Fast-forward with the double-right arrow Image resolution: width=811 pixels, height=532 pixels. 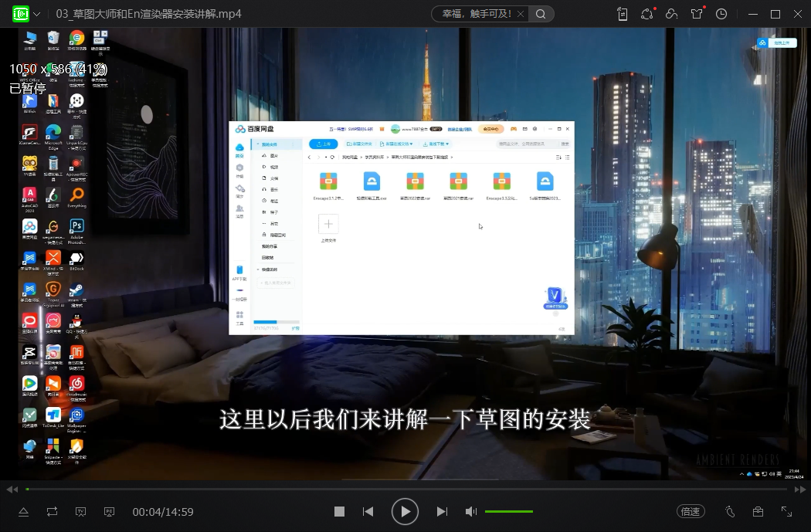tap(799, 489)
